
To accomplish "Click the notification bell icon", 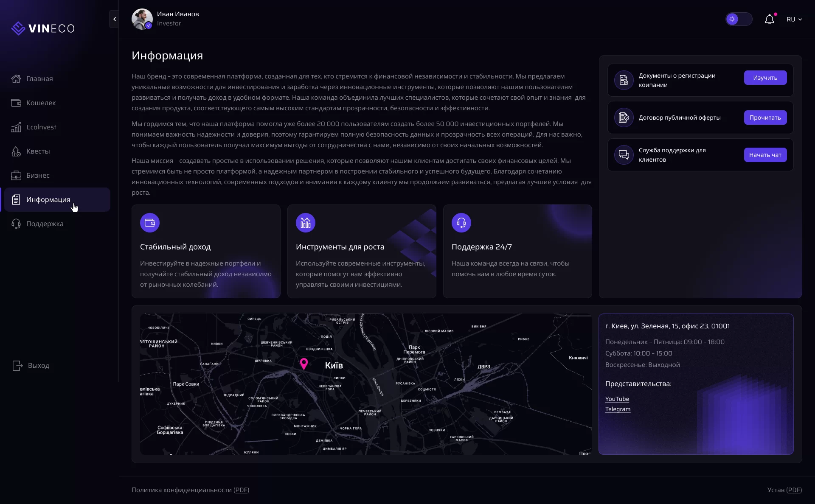I will click(769, 20).
